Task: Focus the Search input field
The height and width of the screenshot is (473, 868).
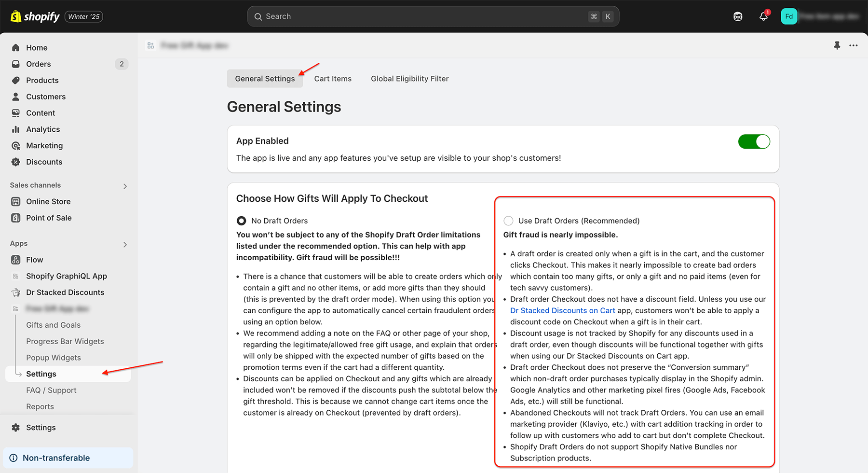Action: tap(433, 16)
